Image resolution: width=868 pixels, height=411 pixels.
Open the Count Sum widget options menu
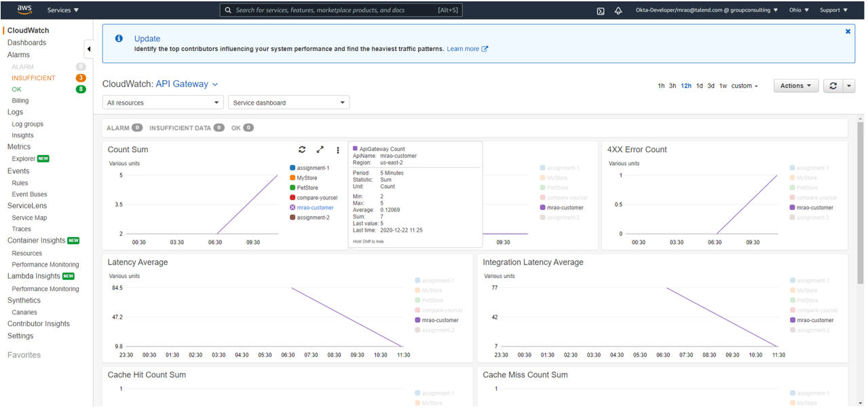[x=337, y=149]
